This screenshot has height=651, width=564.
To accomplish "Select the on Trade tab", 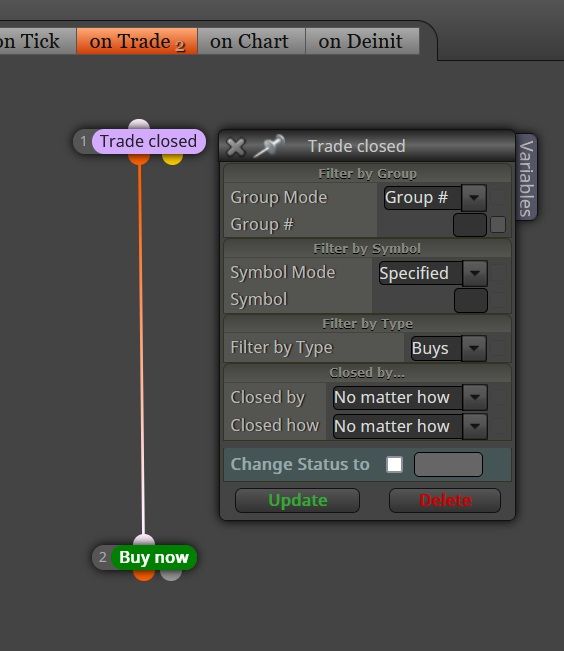I will pos(137,41).
